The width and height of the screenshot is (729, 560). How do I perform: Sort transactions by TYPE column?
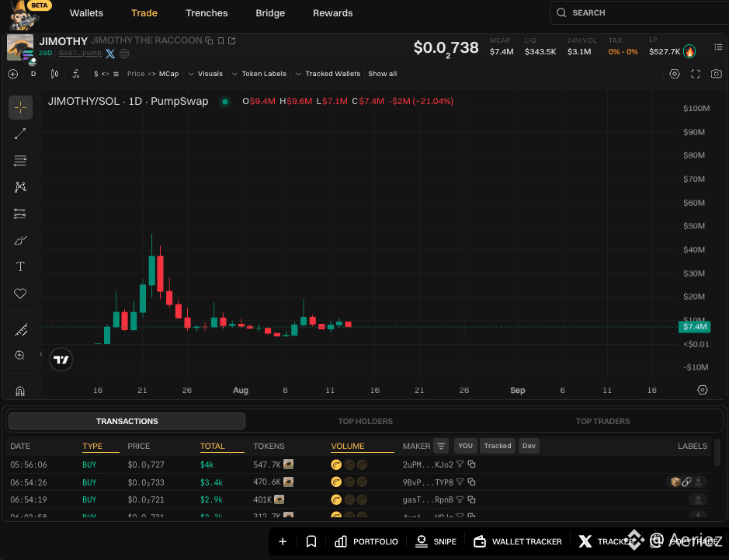[92, 446]
